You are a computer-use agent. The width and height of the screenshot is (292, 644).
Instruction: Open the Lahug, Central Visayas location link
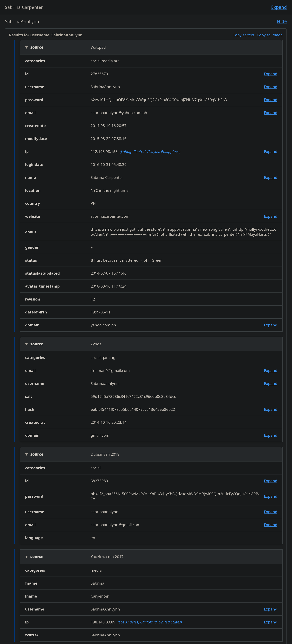150,152
